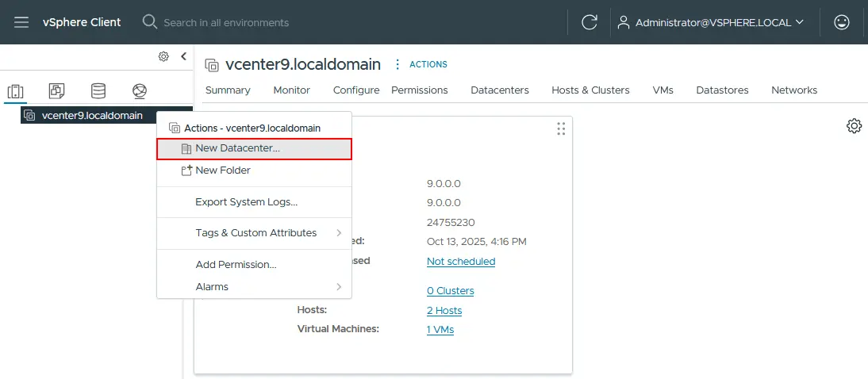
Task: Select vcenter9.localdomain in inventory tree
Action: tap(107, 115)
